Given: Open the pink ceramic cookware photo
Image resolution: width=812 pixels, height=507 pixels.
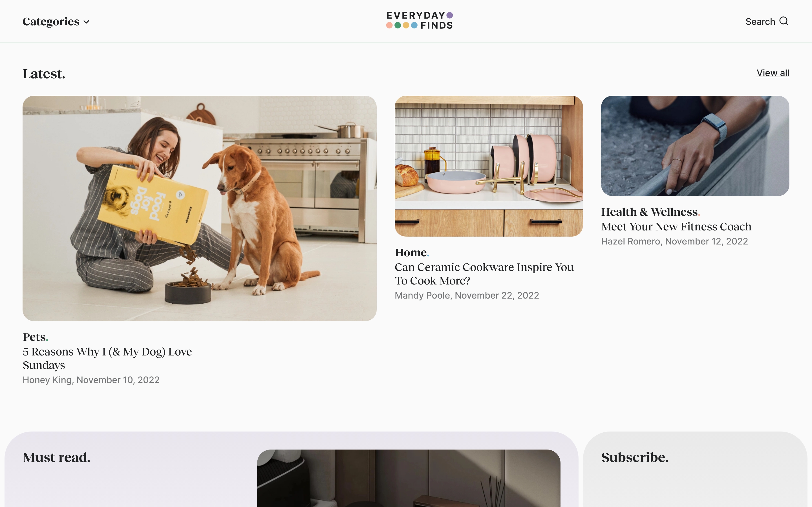Looking at the screenshot, I should click(489, 166).
